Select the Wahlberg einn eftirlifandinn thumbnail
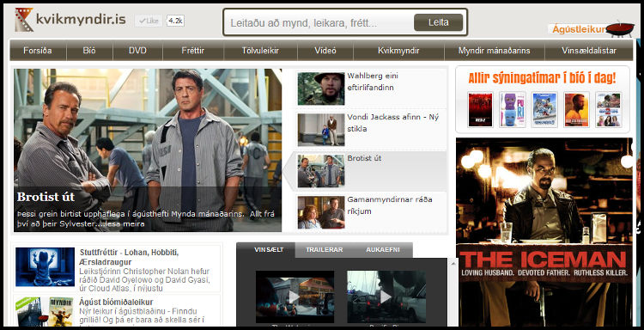644x330 pixels. [x=321, y=89]
